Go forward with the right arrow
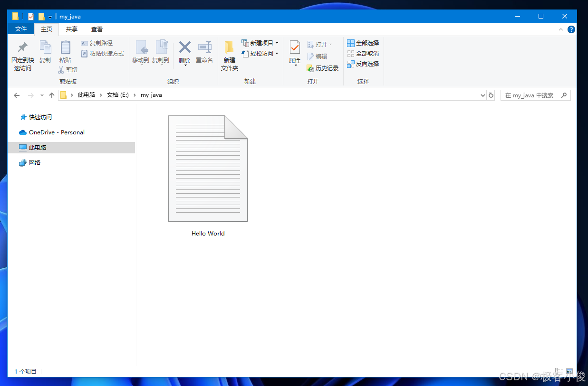The width and height of the screenshot is (588, 386). pos(31,95)
